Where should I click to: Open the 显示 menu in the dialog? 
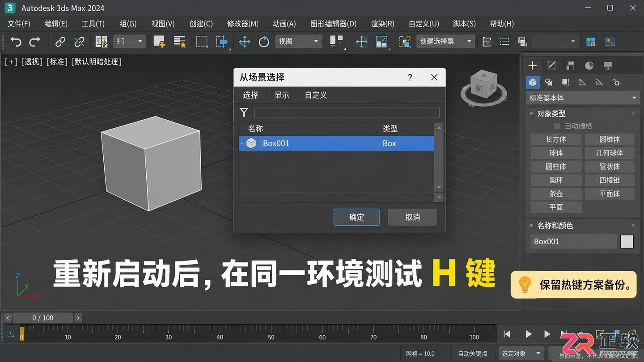coord(282,95)
